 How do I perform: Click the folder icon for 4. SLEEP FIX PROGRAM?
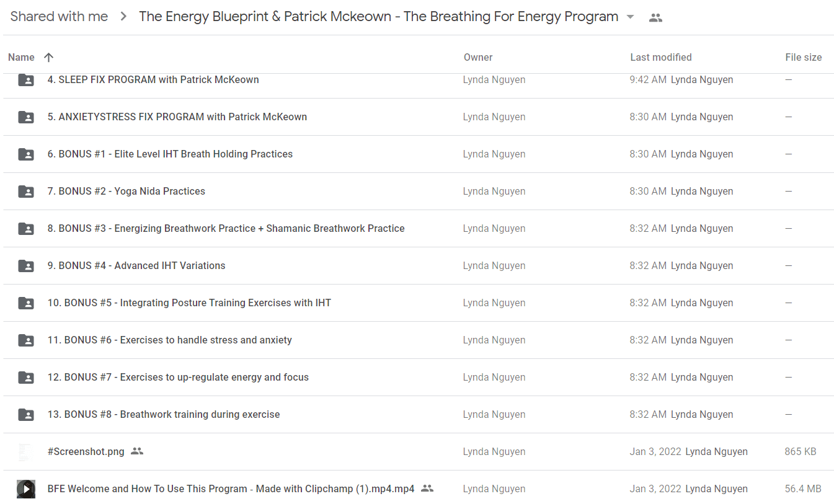click(26, 79)
